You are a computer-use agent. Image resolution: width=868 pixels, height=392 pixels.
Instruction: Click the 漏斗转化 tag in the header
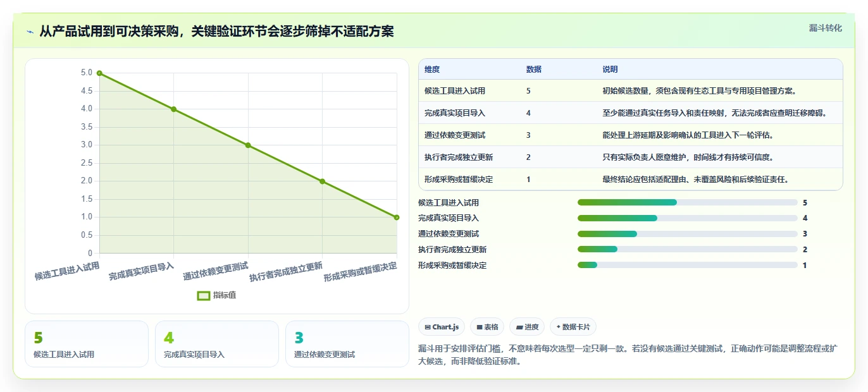[825, 28]
